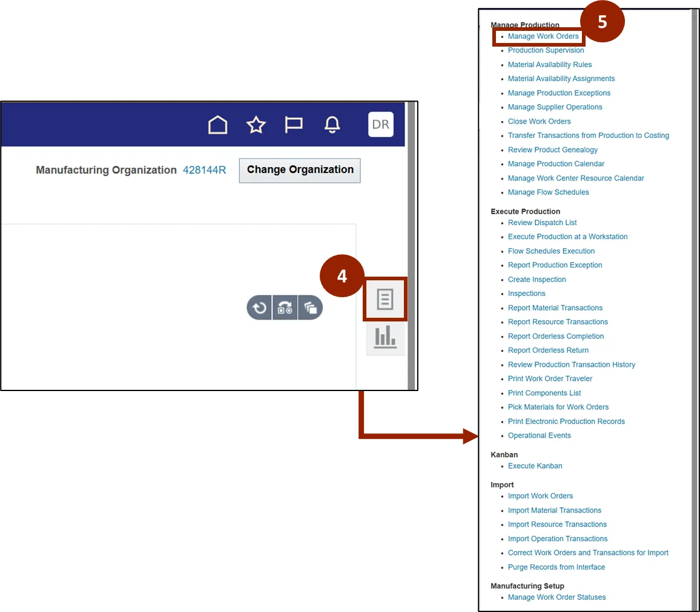
Task: Open Favorites star icon
Action: coord(256,125)
